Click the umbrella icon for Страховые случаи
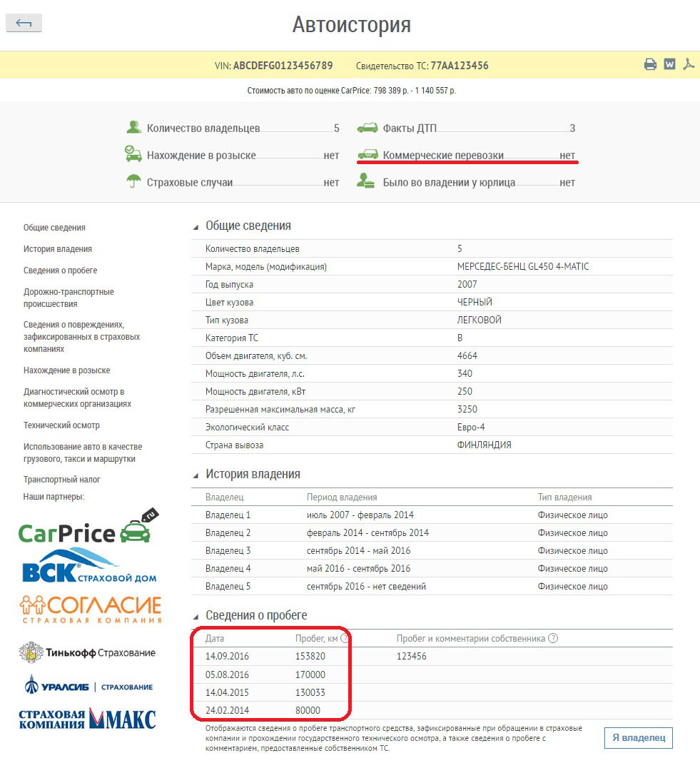Screen dimensions: 700x763 [133, 182]
